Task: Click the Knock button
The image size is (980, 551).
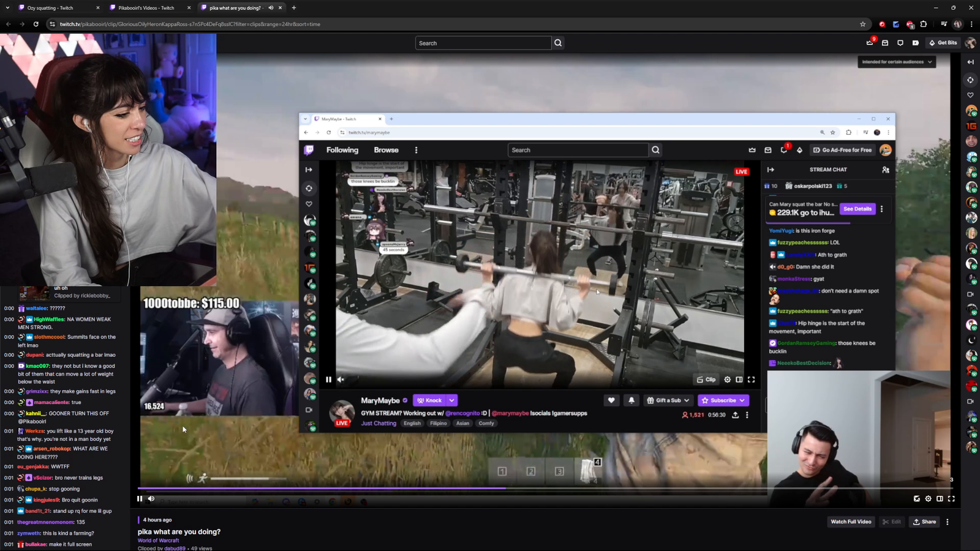Action: pyautogui.click(x=429, y=400)
